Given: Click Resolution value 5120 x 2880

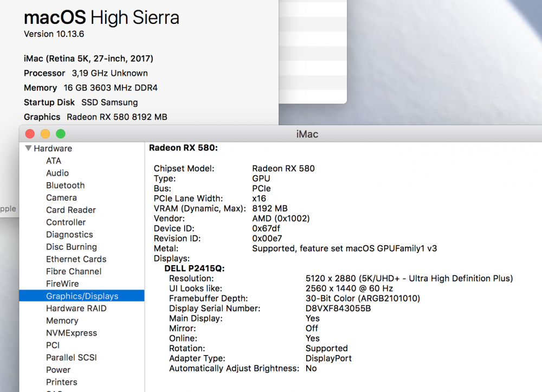Looking at the screenshot, I should pyautogui.click(x=409, y=279).
